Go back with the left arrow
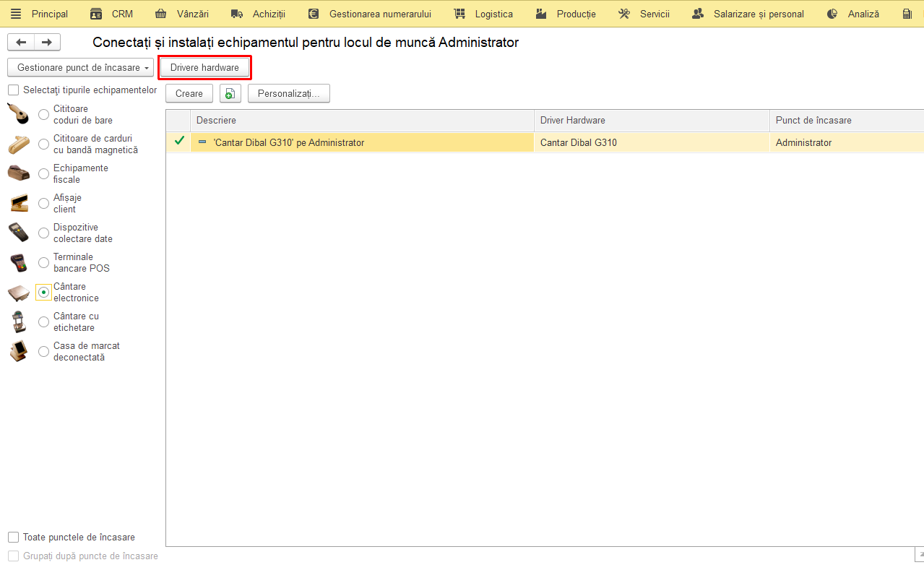924x565 pixels. 21,42
